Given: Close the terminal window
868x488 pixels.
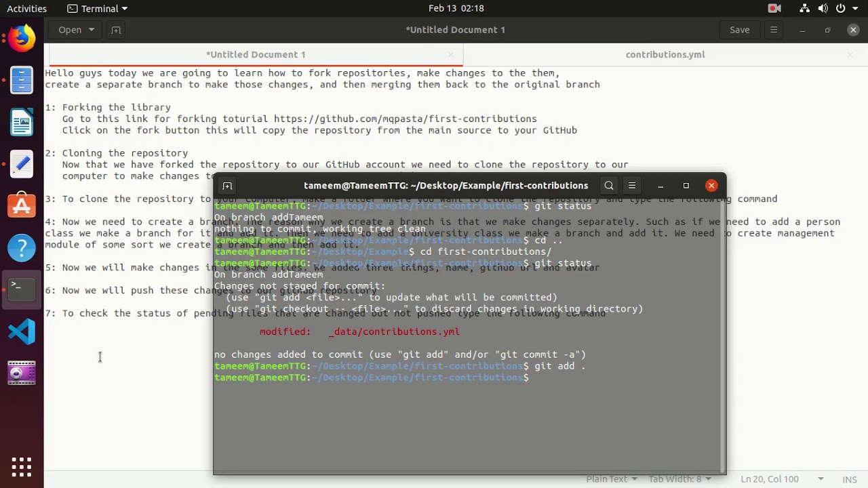Looking at the screenshot, I should click(x=711, y=186).
